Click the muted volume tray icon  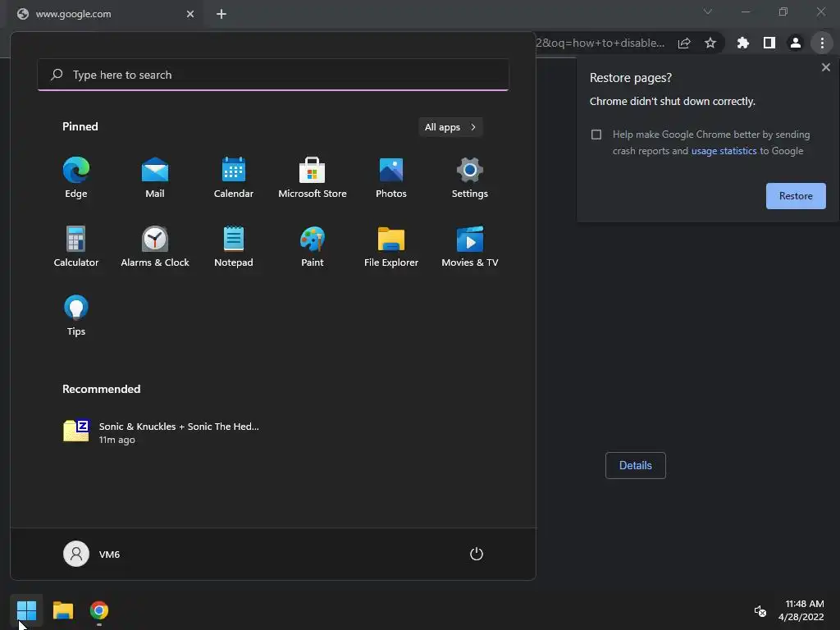click(760, 610)
